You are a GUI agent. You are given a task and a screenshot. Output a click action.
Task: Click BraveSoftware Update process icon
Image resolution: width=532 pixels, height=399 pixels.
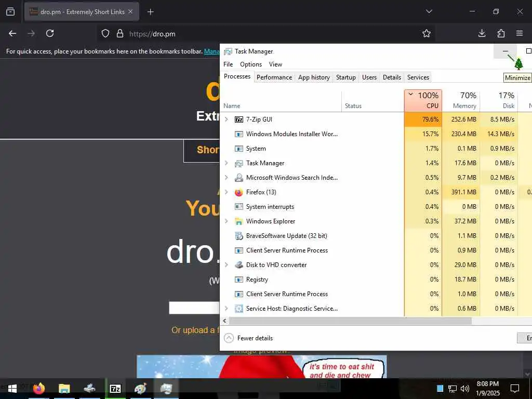[x=239, y=236]
